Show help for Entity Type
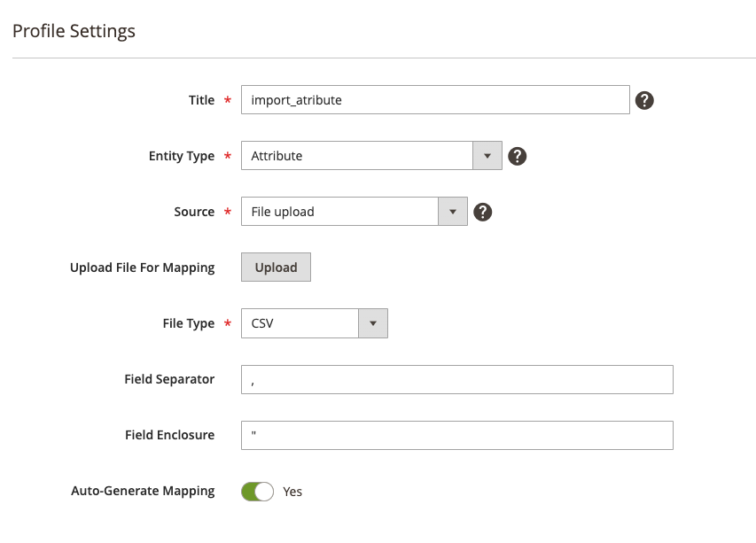This screenshot has height=543, width=756. point(517,156)
